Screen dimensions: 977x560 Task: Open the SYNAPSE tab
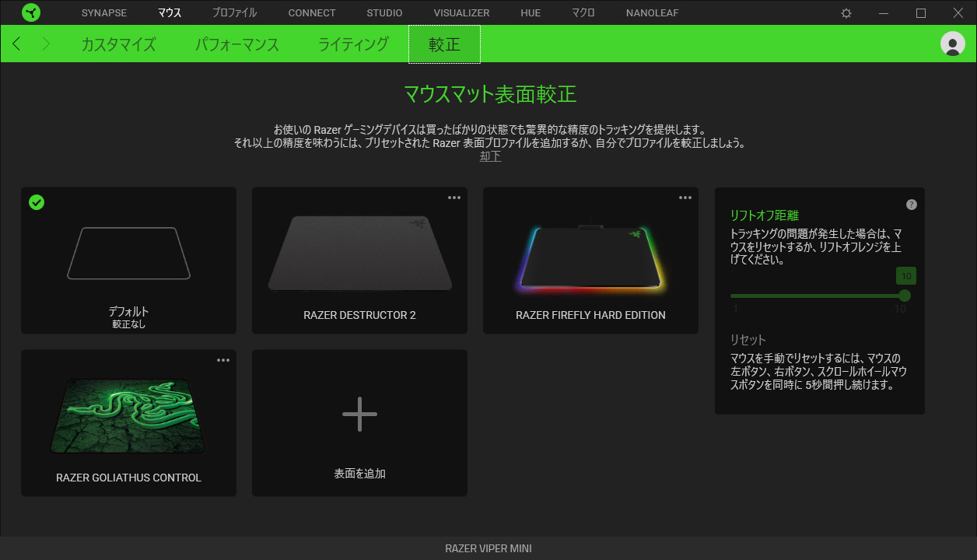pyautogui.click(x=104, y=13)
